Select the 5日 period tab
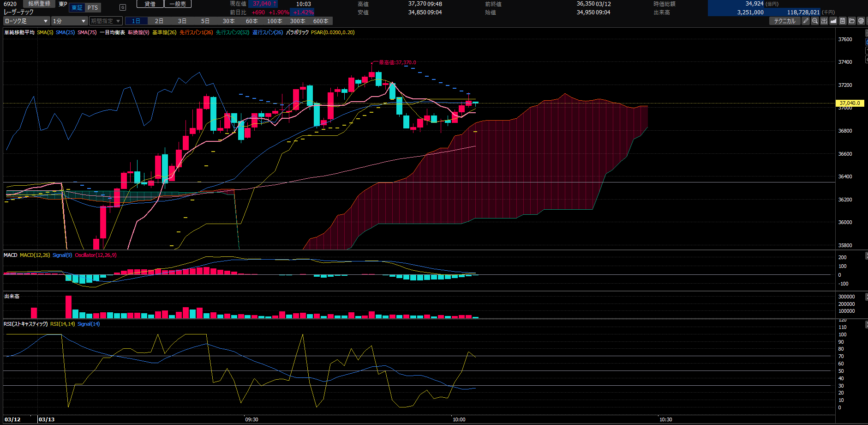Image resolution: width=868 pixels, height=425 pixels. point(205,21)
